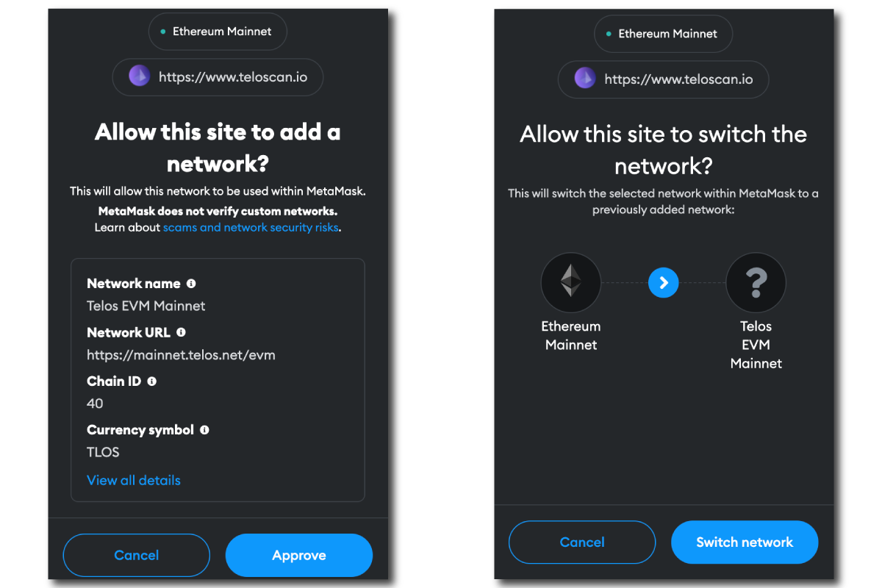
Task: Click info icon next to Chain ID
Action: tap(152, 381)
